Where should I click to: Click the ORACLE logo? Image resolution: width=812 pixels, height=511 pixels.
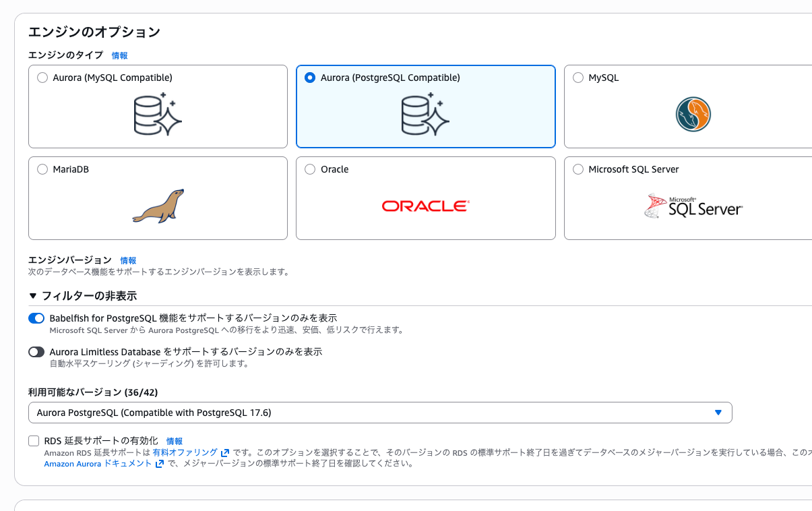tap(425, 206)
